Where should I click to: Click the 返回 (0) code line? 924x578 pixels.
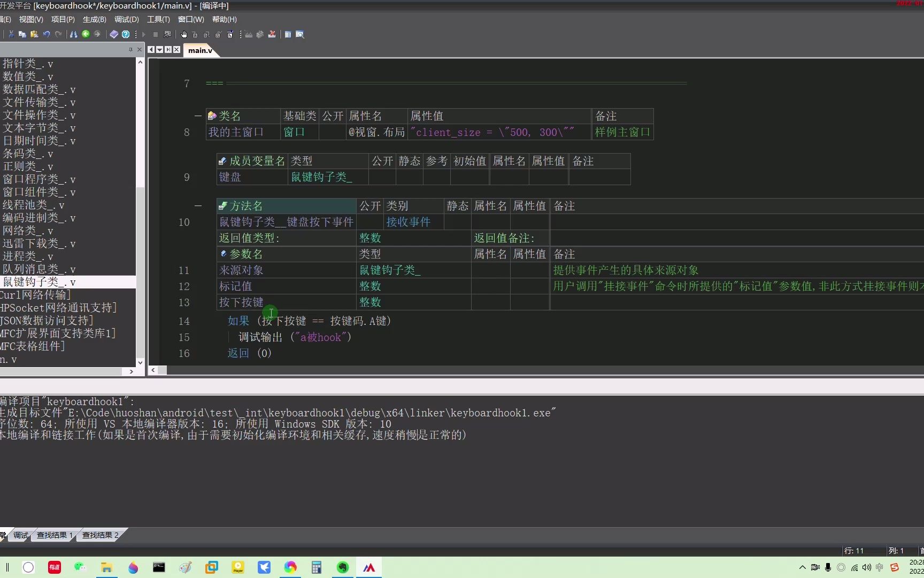coord(250,353)
